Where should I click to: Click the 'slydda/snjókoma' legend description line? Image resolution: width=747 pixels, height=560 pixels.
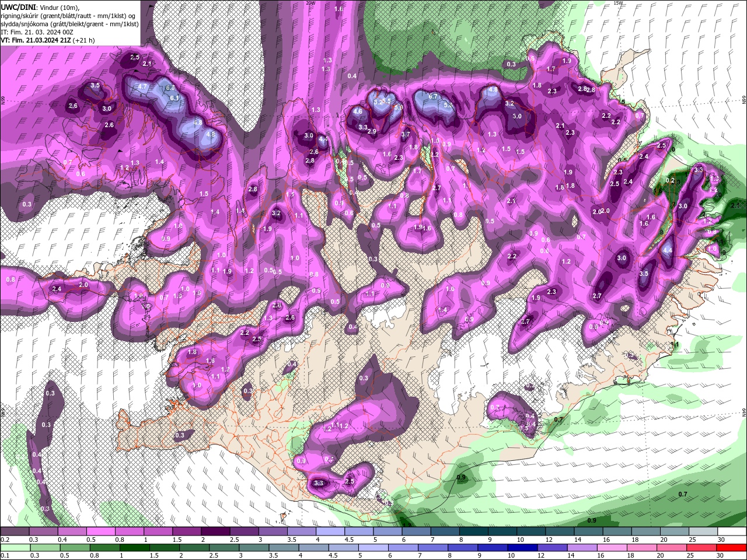coord(69,24)
